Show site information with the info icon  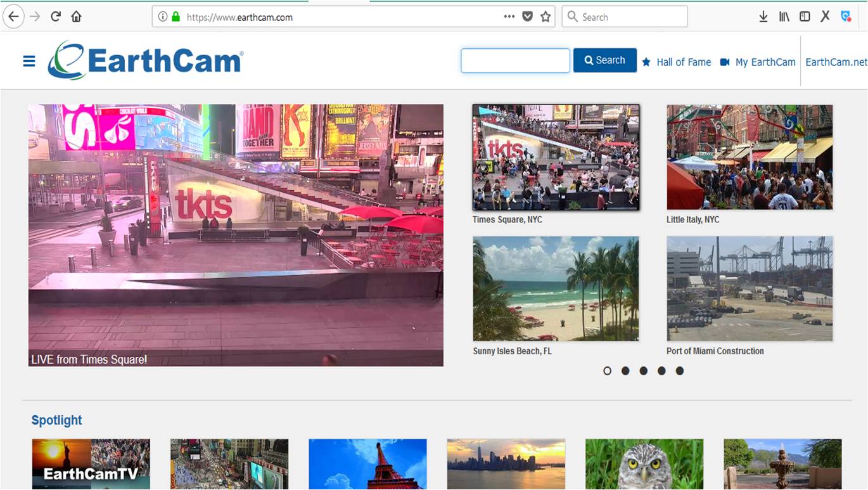[162, 17]
